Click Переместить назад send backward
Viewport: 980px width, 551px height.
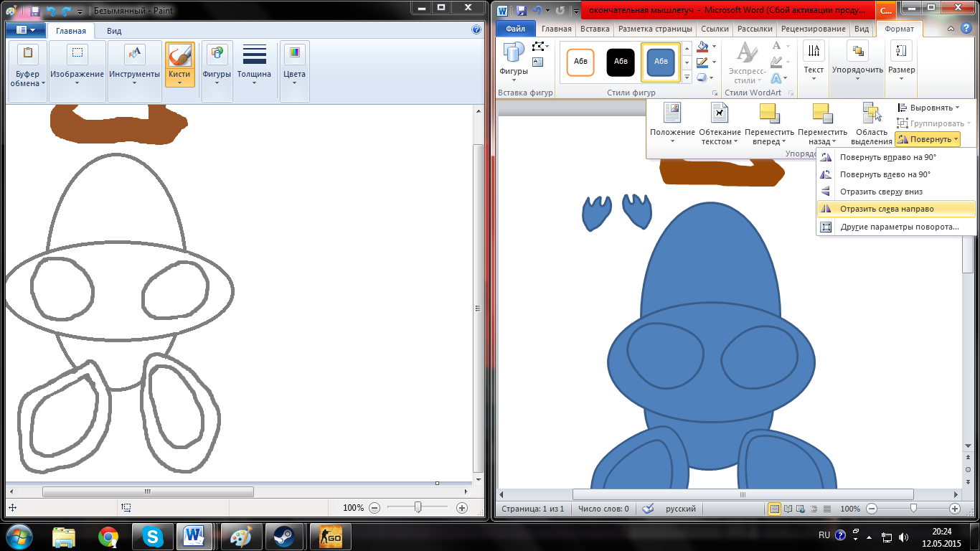pyautogui.click(x=822, y=123)
